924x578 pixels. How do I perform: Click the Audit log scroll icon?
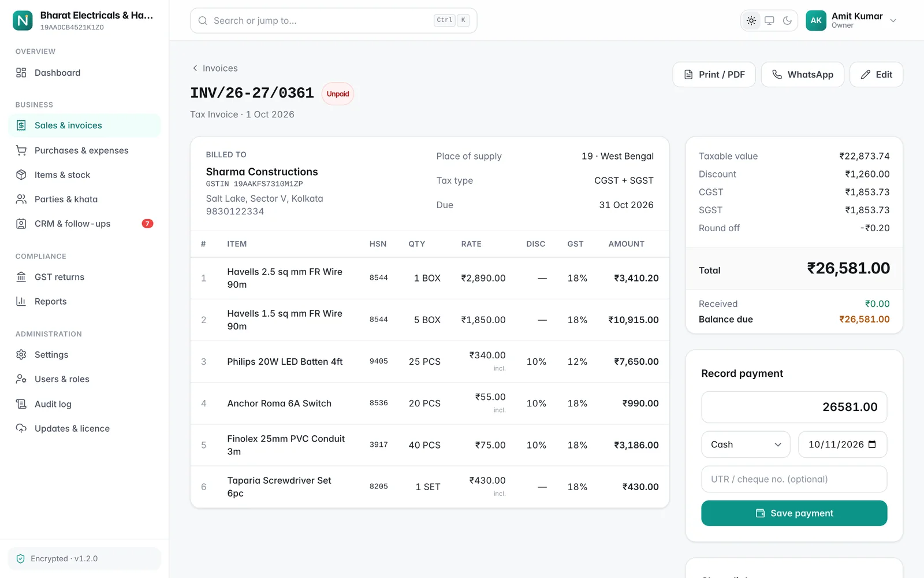tap(21, 404)
